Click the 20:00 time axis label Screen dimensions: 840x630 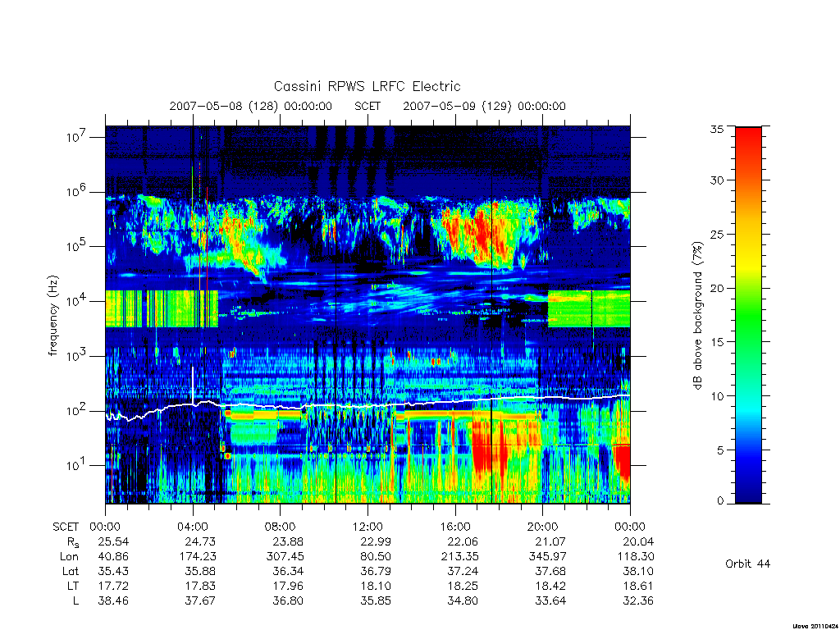pos(543,527)
